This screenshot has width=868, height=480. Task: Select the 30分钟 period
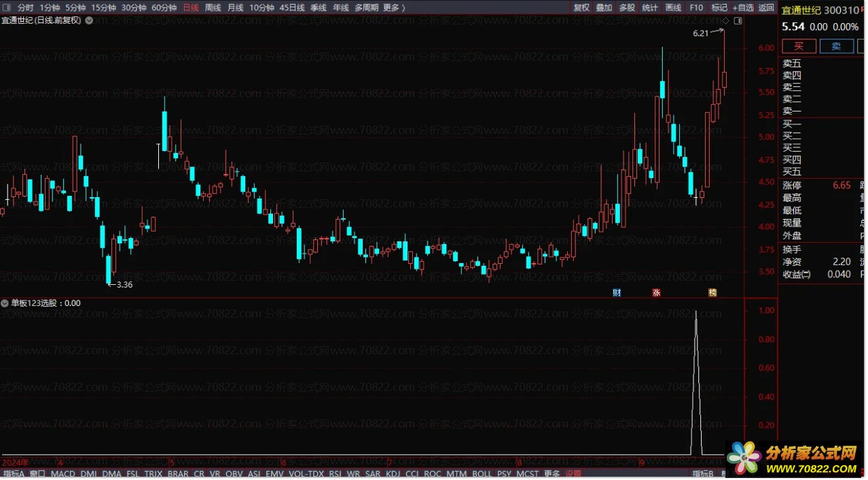point(134,7)
